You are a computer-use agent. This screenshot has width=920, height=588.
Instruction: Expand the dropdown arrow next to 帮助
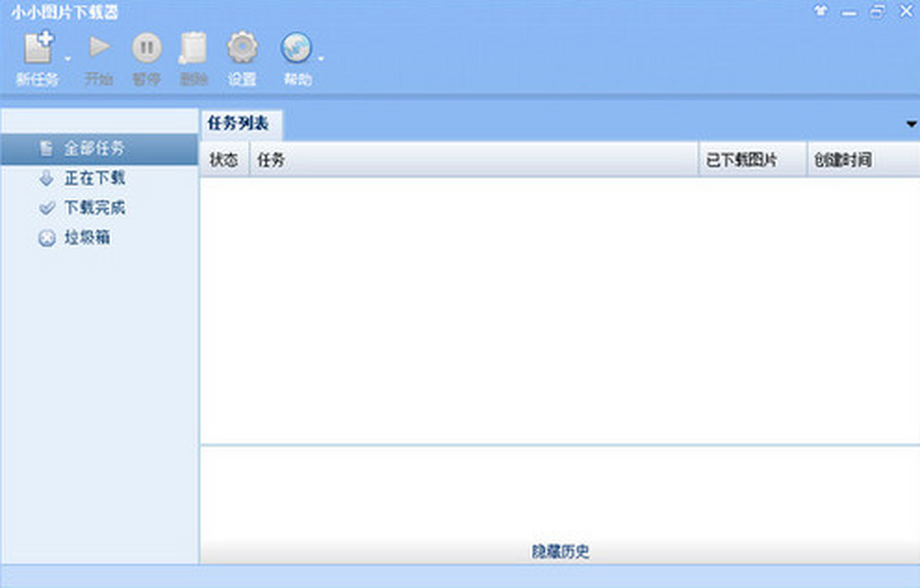tap(321, 58)
